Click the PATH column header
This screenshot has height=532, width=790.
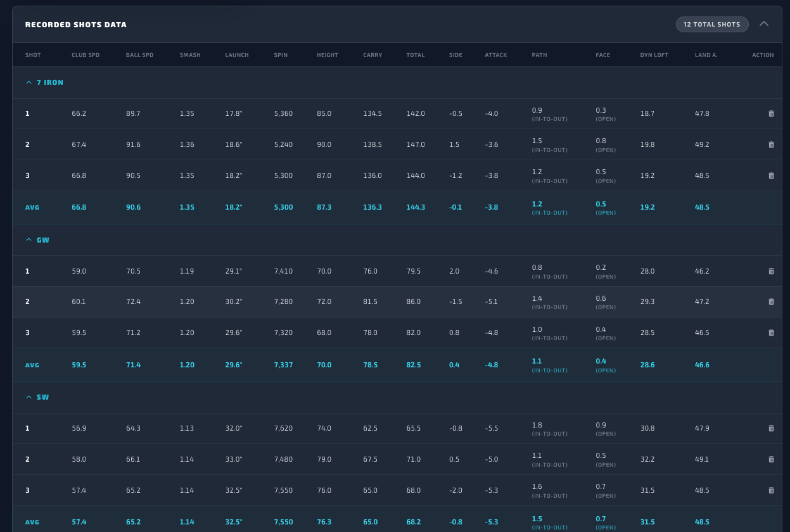539,55
